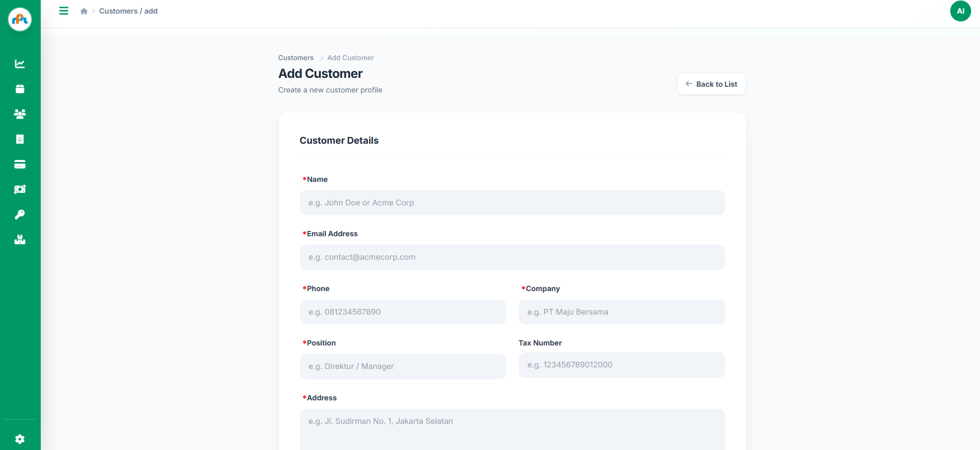Toggle the hamburger menu to collapse sidebar

coord(64,11)
